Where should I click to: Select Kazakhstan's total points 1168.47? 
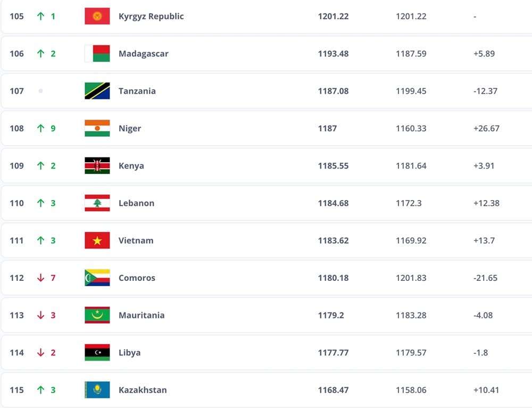333,390
